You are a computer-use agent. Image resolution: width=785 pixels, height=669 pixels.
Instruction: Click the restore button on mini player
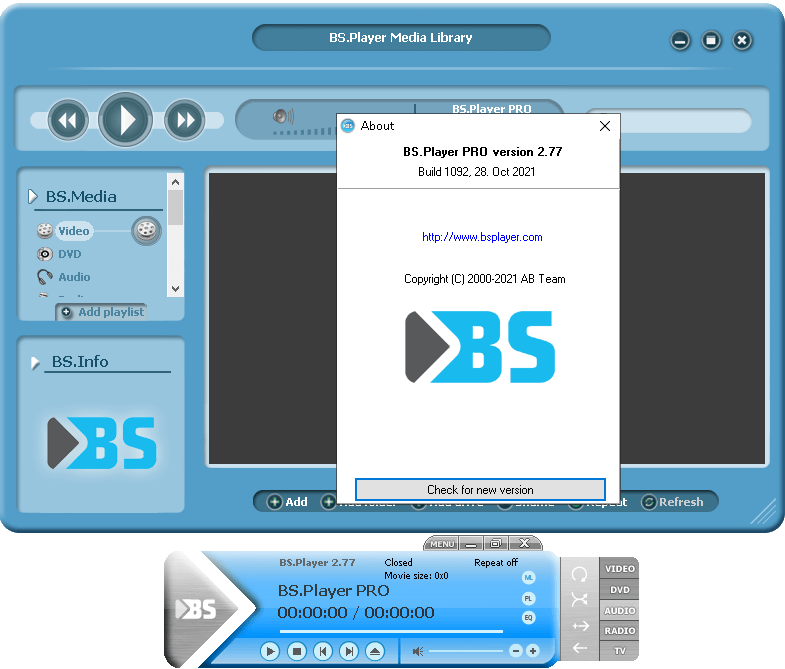496,544
